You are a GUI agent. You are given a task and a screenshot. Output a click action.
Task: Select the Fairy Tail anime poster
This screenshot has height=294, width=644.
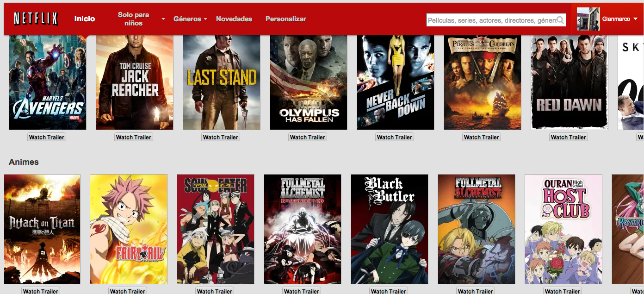[x=129, y=229]
